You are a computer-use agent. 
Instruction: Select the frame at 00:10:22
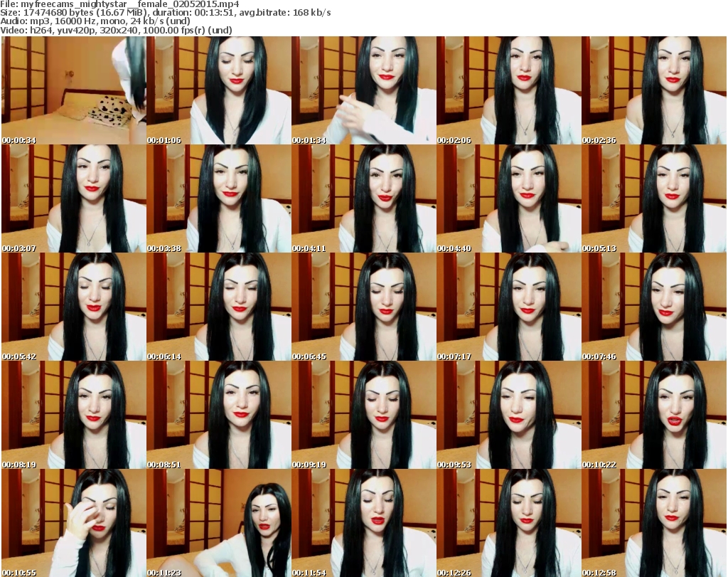(x=654, y=415)
